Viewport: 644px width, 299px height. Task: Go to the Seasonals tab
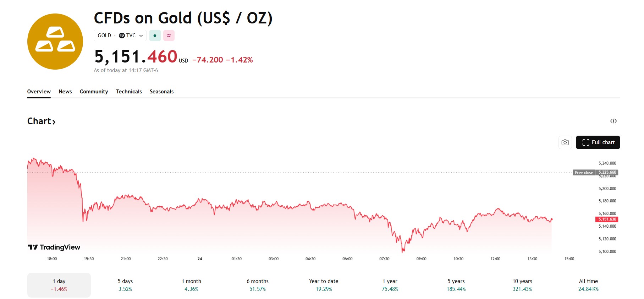tap(161, 92)
